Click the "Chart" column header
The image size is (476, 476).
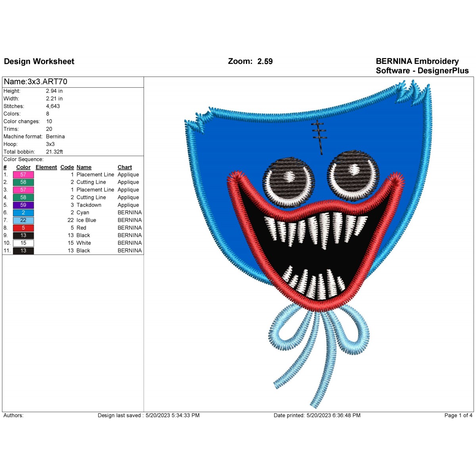coord(125,167)
